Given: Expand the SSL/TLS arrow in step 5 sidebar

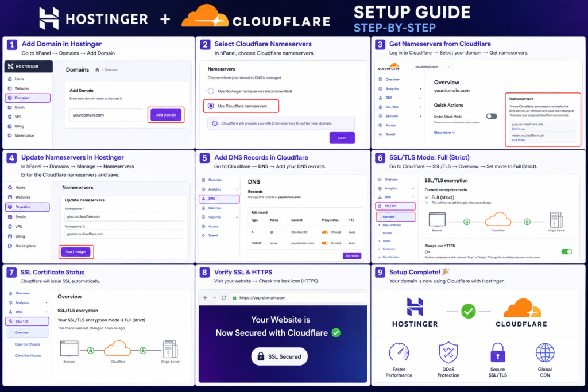Looking at the screenshot, I should tap(237, 208).
